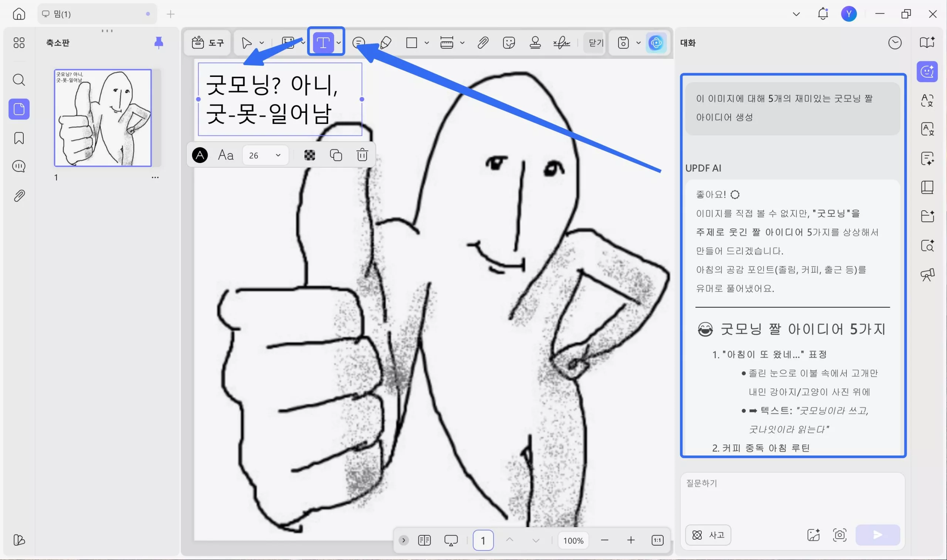Delete the selected text box
Viewport: 947px width, 560px height.
pyautogui.click(x=362, y=155)
